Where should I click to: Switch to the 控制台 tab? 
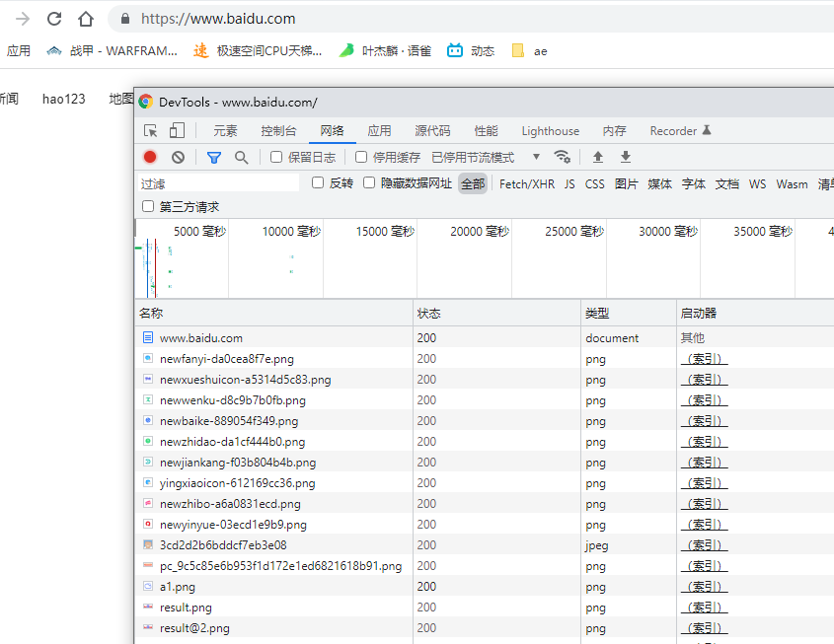tap(278, 131)
